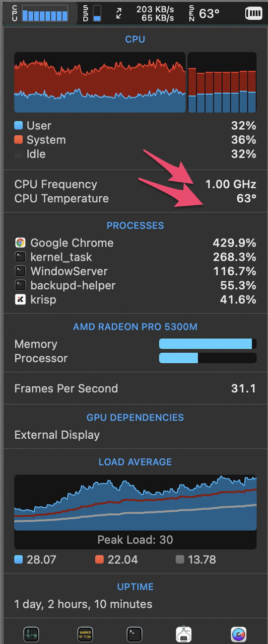The image size is (268, 644).
Task: Open Terminal from the bottom shortcut row
Action: click(x=134, y=634)
